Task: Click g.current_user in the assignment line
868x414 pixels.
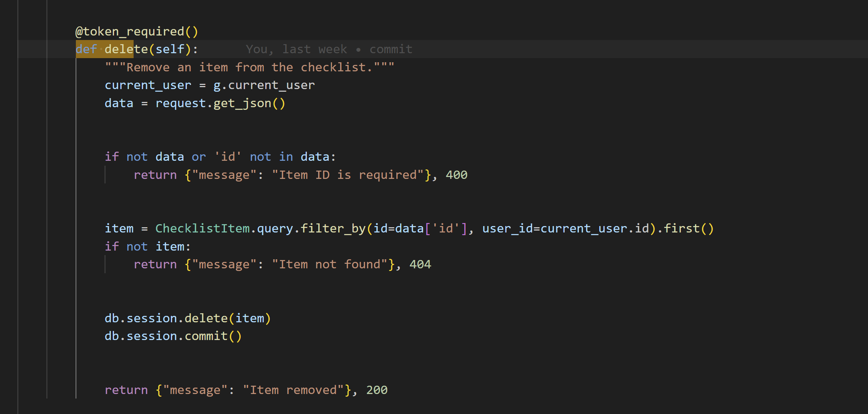Action: pyautogui.click(x=264, y=85)
